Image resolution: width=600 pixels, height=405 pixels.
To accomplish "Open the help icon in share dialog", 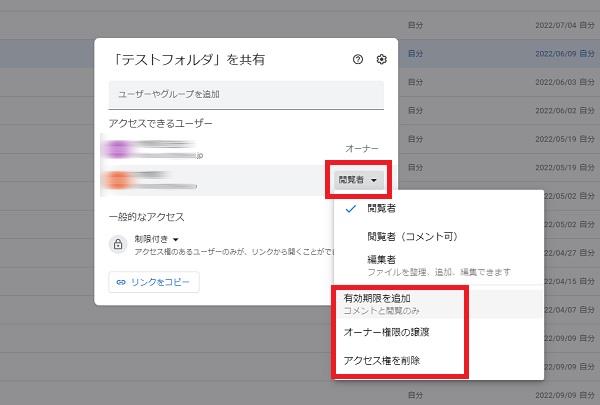I will coord(358,60).
